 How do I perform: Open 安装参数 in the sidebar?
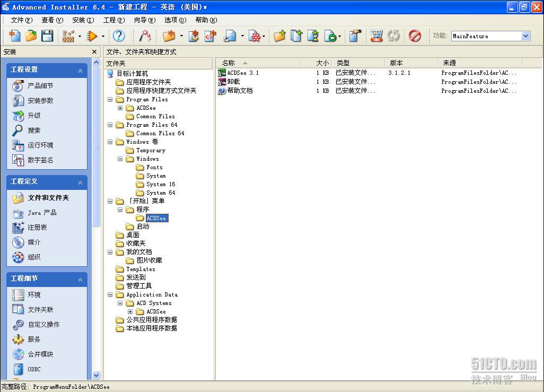(x=33, y=101)
